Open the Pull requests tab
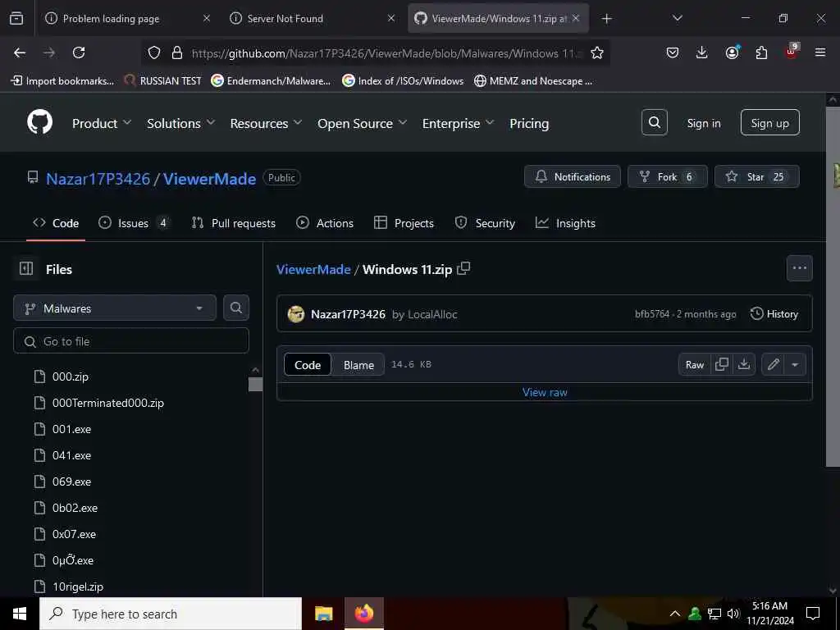The height and width of the screenshot is (630, 840). pyautogui.click(x=234, y=223)
